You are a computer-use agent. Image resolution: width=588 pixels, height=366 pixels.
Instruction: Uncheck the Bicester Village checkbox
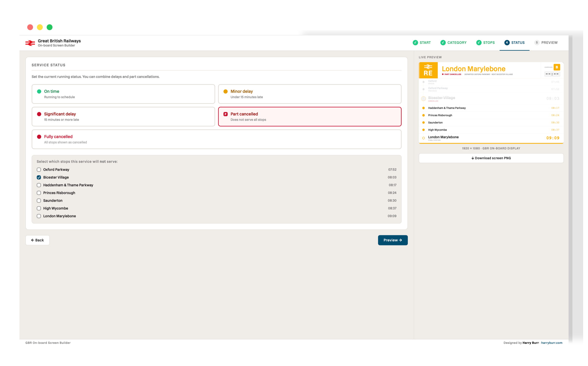(39, 177)
